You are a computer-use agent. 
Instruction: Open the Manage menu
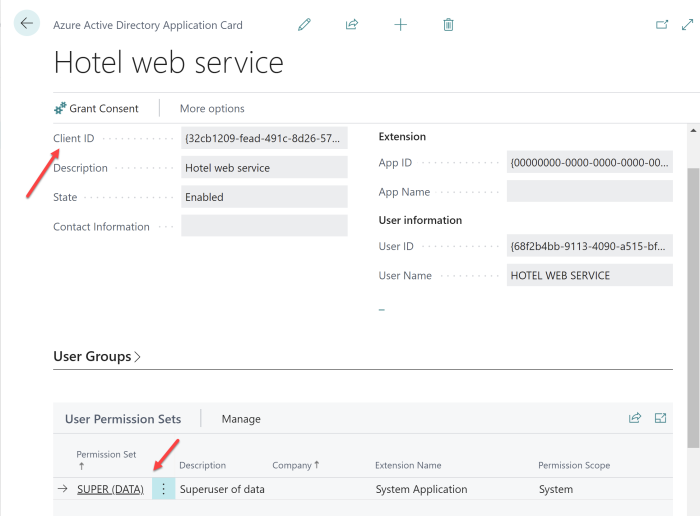[x=241, y=419]
